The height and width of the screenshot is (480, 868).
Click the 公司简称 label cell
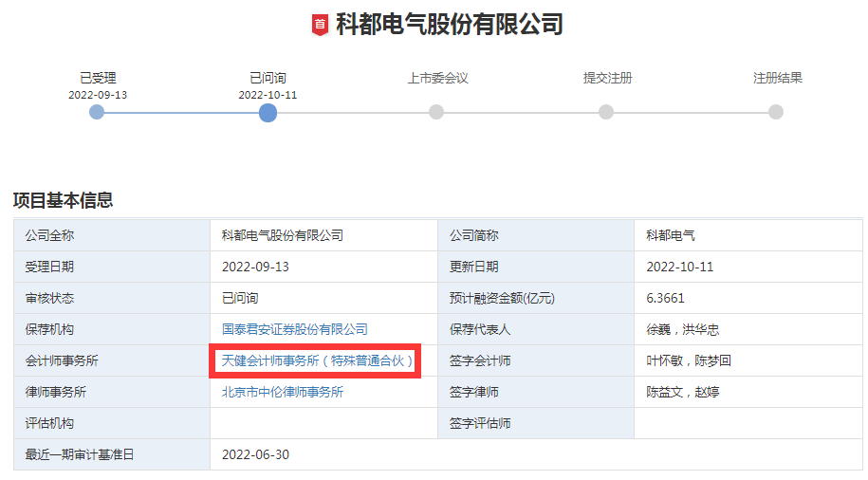point(536,235)
